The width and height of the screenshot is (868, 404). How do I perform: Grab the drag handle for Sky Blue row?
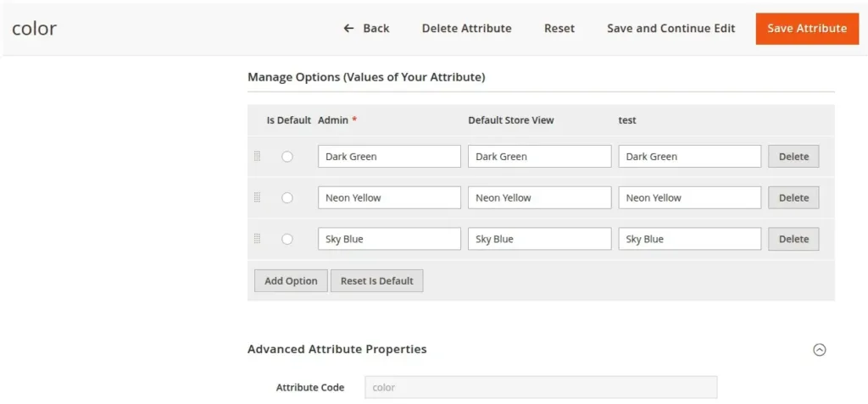[257, 239]
